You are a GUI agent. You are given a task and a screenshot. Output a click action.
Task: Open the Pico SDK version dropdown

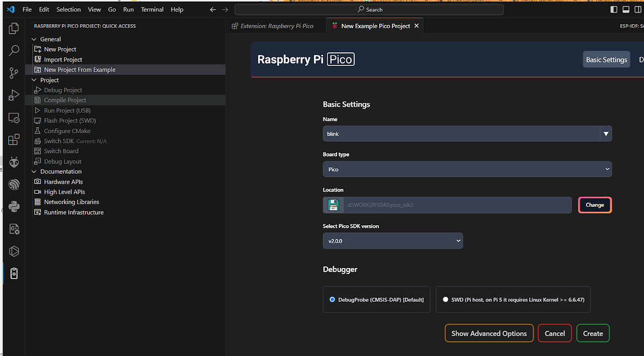click(393, 241)
